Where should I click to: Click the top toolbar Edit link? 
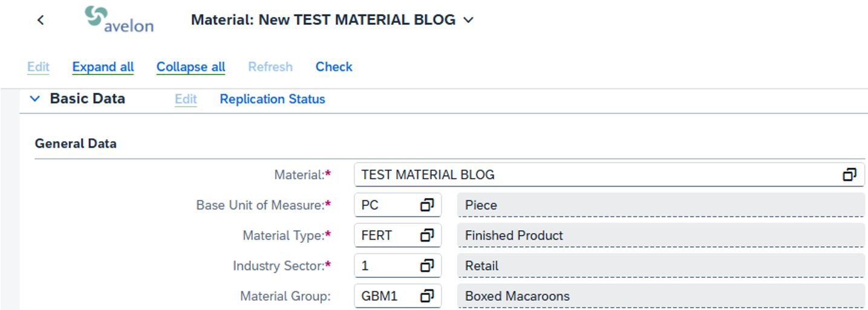(x=38, y=67)
